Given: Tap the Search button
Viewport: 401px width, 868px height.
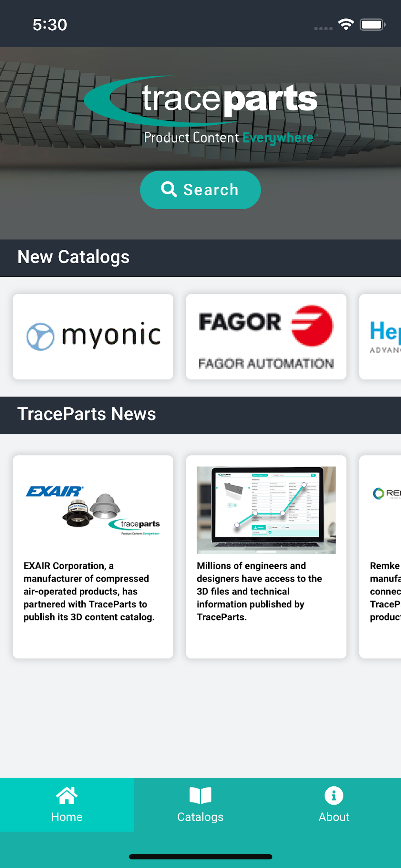Looking at the screenshot, I should [x=200, y=190].
